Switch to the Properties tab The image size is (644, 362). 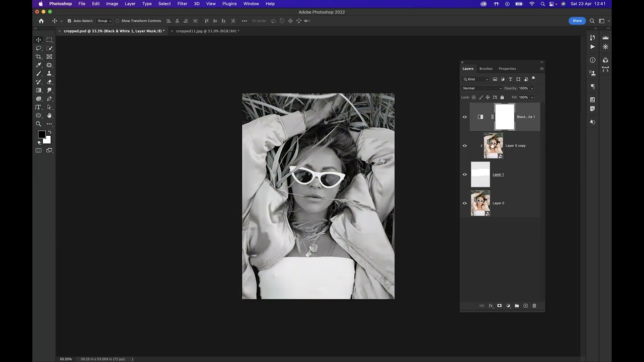(507, 68)
